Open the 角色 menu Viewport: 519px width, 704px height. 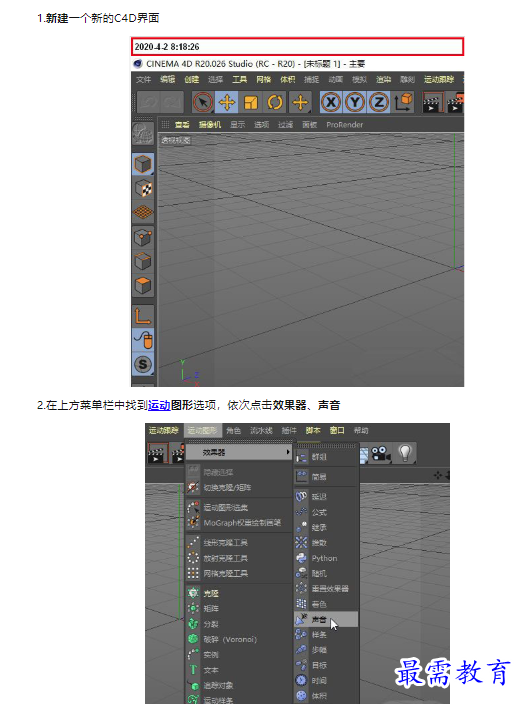233,430
